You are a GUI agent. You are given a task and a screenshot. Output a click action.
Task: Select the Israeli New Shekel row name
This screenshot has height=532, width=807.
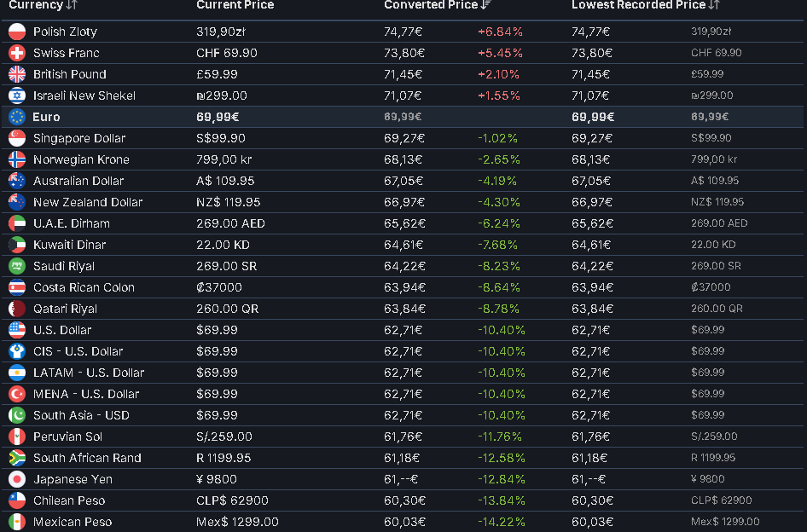(x=84, y=95)
